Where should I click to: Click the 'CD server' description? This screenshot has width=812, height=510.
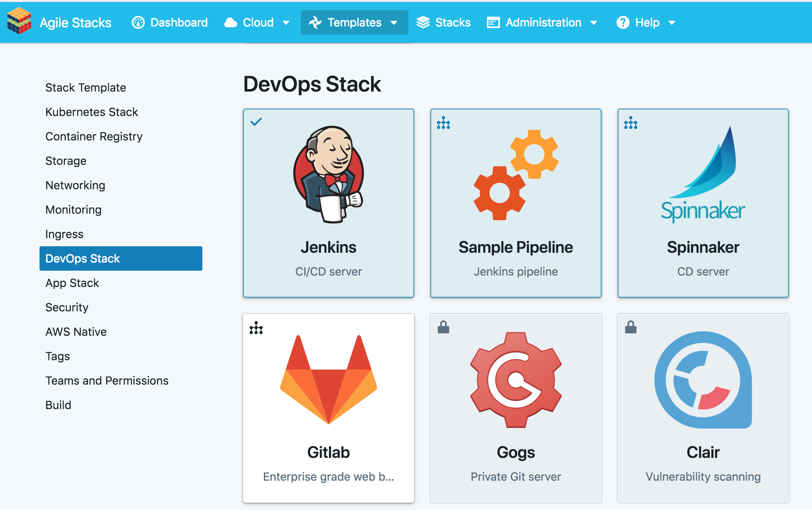[x=703, y=271]
